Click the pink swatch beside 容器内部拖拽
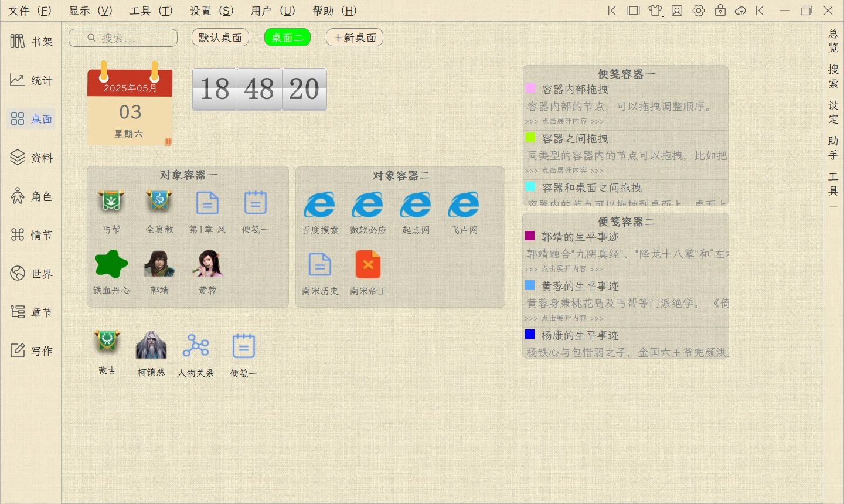This screenshot has width=844, height=504. 530,88
